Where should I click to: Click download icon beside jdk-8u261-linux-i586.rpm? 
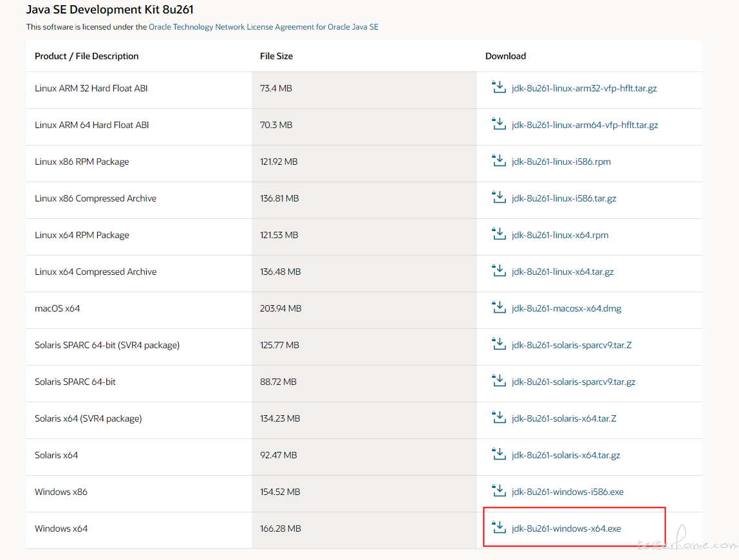[499, 161]
